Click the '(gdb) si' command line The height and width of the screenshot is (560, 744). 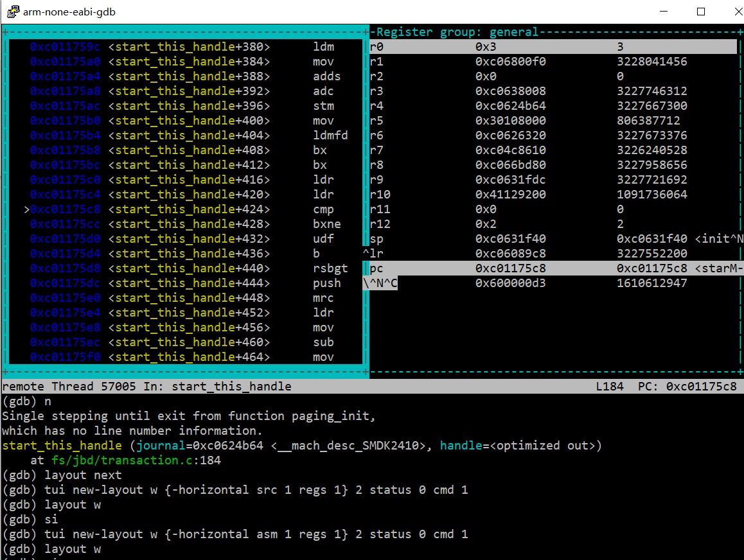click(x=30, y=520)
